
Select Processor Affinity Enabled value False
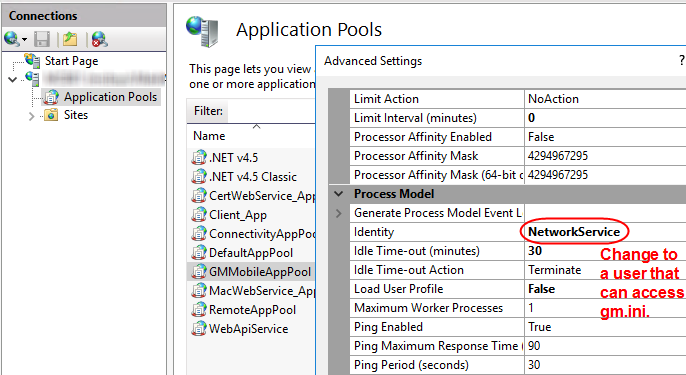[541, 137]
